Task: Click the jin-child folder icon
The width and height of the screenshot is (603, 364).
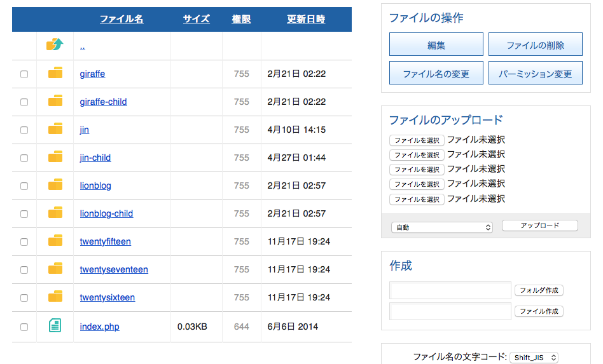Action: pos(55,157)
